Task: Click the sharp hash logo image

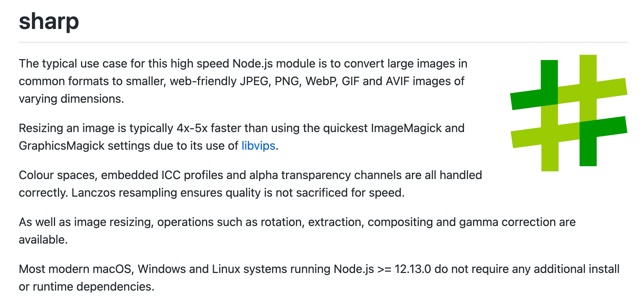Action: (x=568, y=113)
